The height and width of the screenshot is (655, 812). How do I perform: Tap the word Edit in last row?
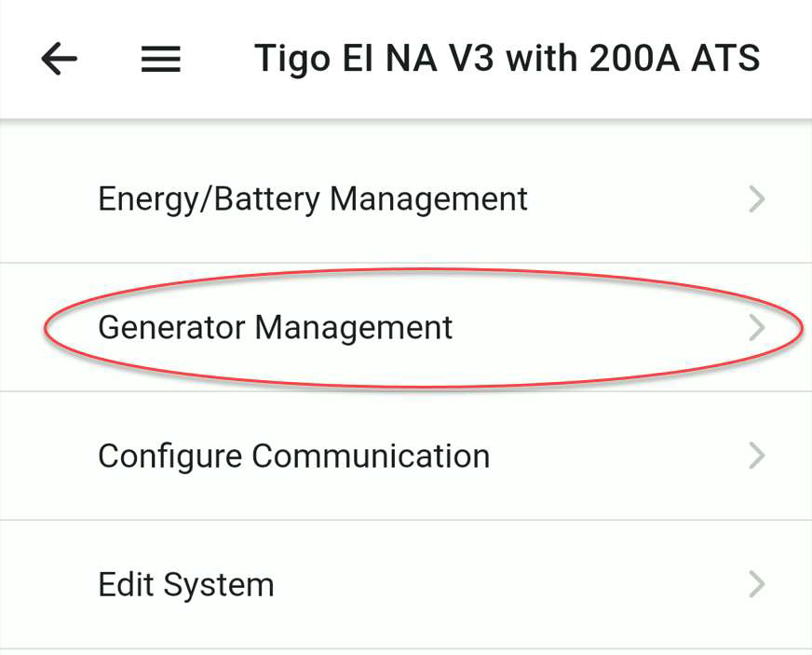pos(126,584)
